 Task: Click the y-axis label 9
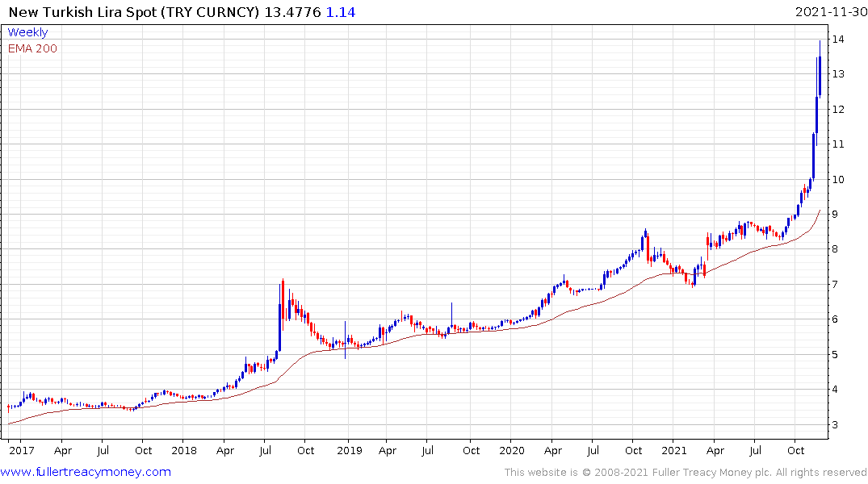(x=834, y=214)
